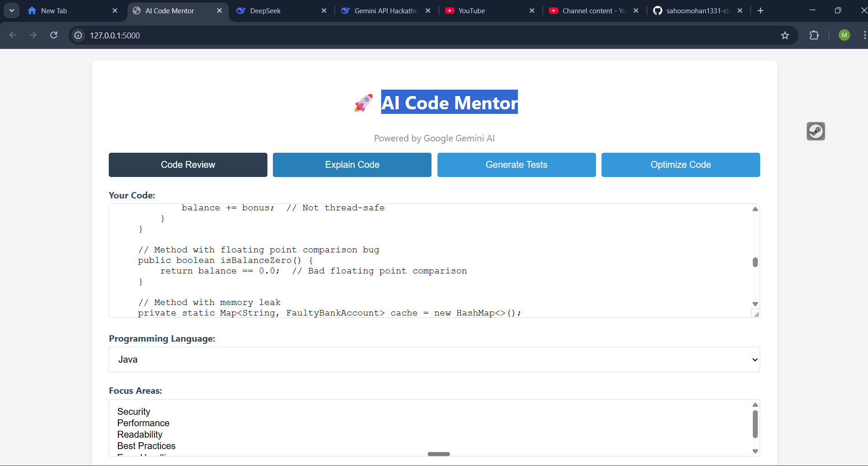Select the Explain Code mode button
The width and height of the screenshot is (868, 466).
click(352, 165)
